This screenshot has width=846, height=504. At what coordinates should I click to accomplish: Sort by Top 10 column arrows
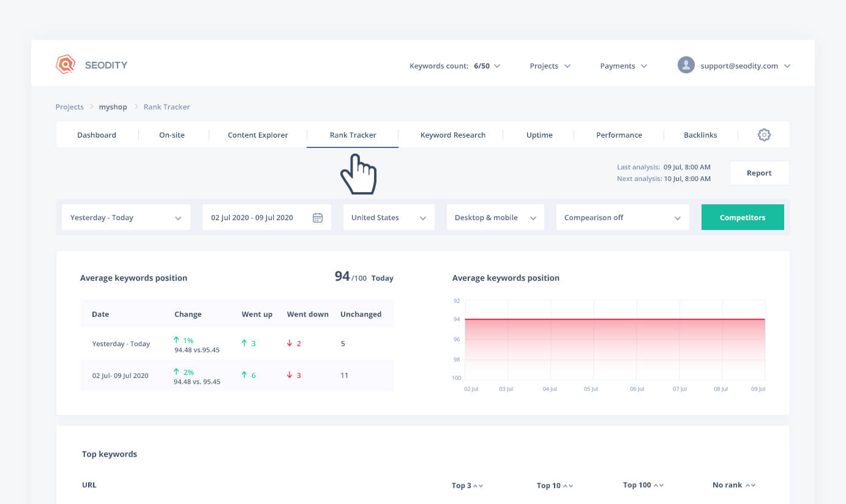pos(568,486)
